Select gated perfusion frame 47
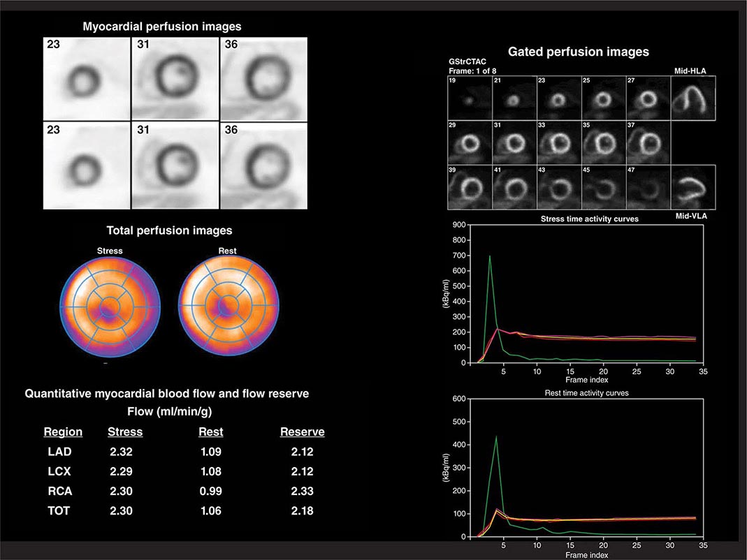Image resolution: width=747 pixels, height=560 pixels. coord(648,187)
